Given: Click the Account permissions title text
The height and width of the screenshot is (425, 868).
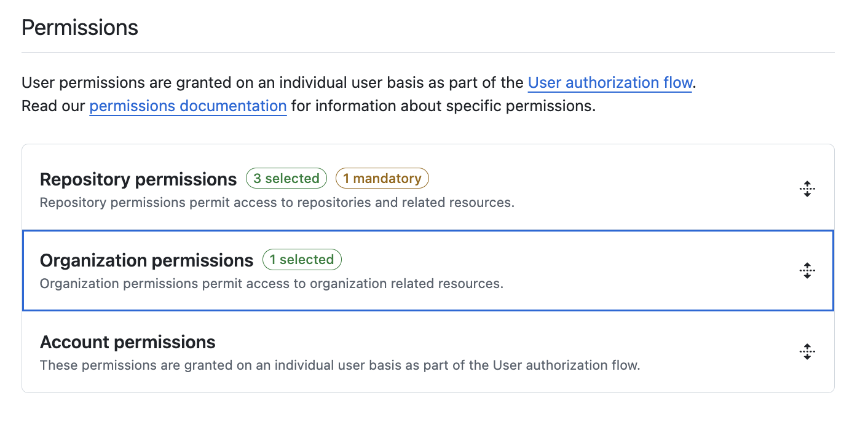Looking at the screenshot, I should (127, 342).
